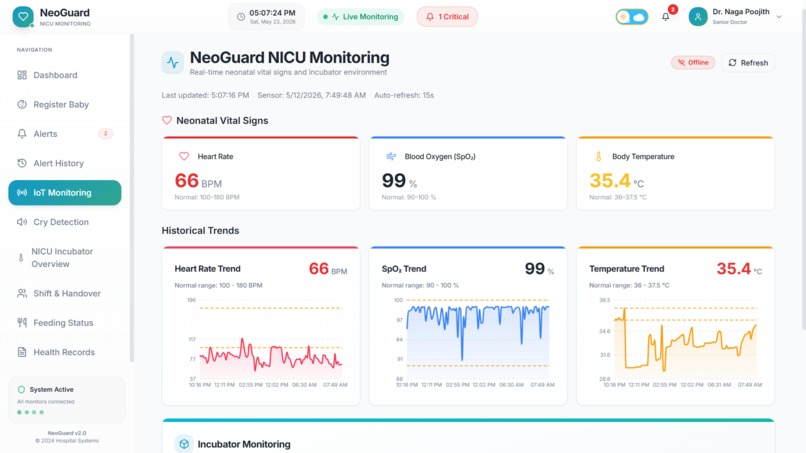Click the sidebar vertical scrollbar
The height and width of the screenshot is (453, 806).
coord(132,198)
